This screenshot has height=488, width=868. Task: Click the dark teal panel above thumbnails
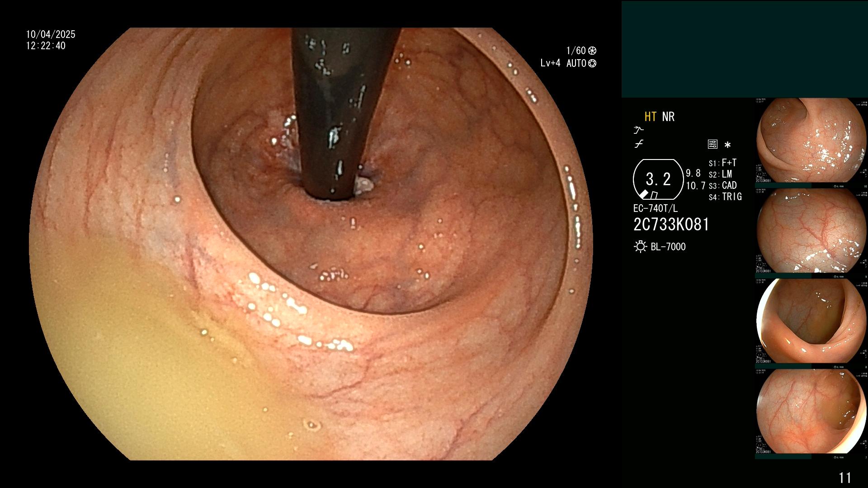[745, 49]
